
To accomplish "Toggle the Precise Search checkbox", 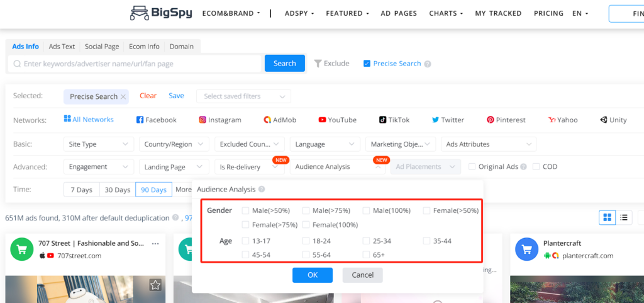I will tap(367, 64).
